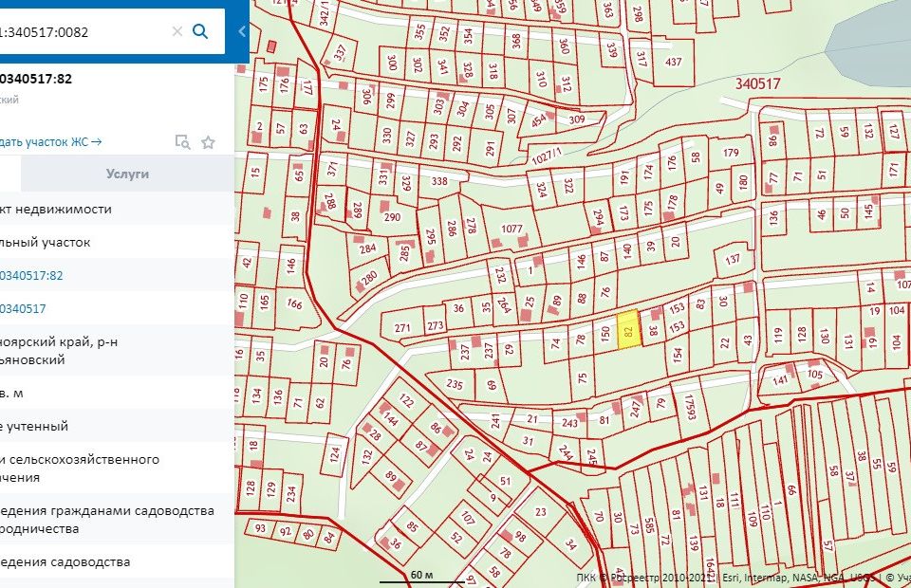The width and height of the screenshot is (911, 588).
Task: Click the 'и сельскохозяйственного' category row
Action: tap(117, 468)
